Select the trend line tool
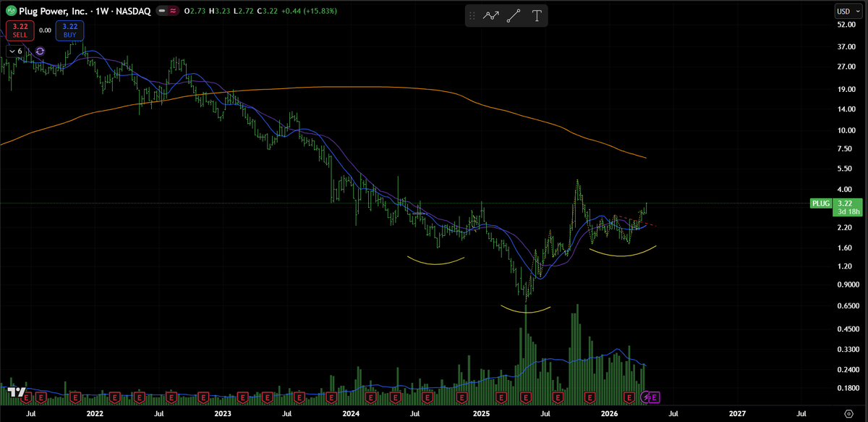The width and height of the screenshot is (868, 422). tap(514, 15)
